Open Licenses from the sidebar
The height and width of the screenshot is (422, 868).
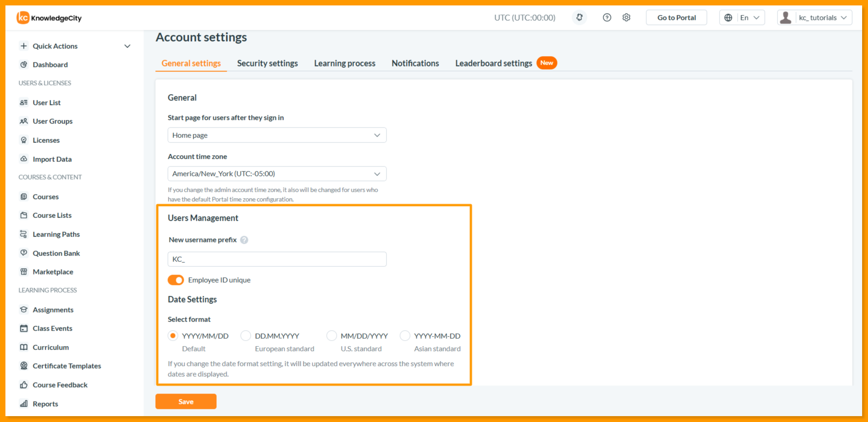coord(46,140)
